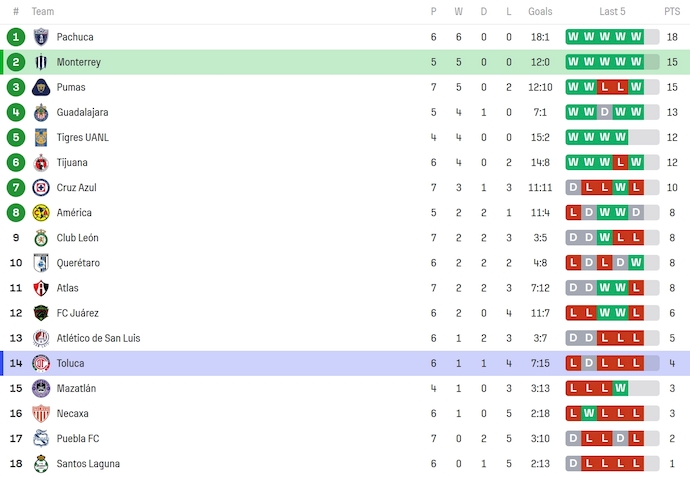Click Mazatlán's green W result badge
690x477 pixels.
621,388
